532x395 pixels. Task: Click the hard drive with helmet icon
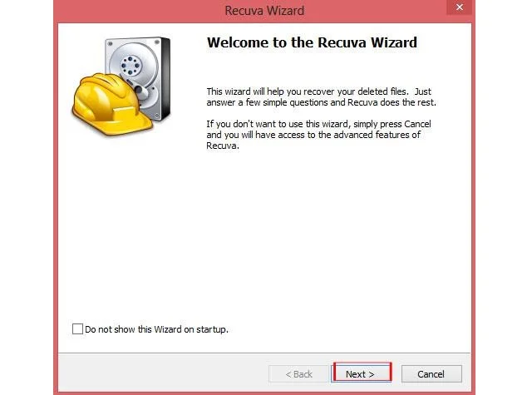click(x=121, y=86)
